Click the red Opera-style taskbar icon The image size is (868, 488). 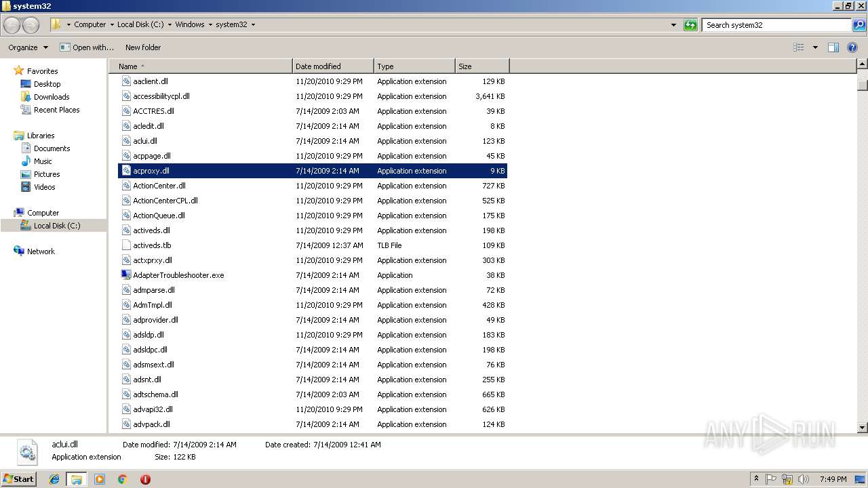tap(145, 479)
